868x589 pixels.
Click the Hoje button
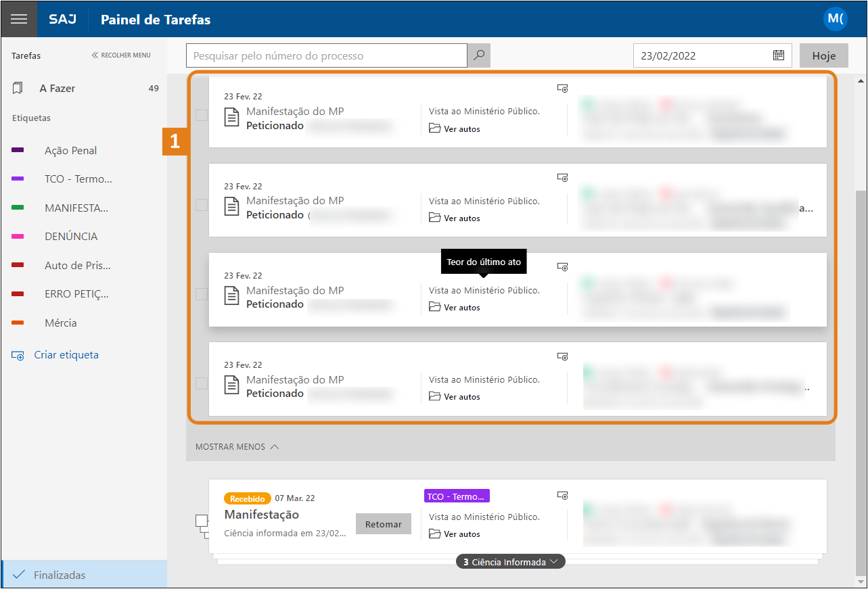click(x=823, y=56)
